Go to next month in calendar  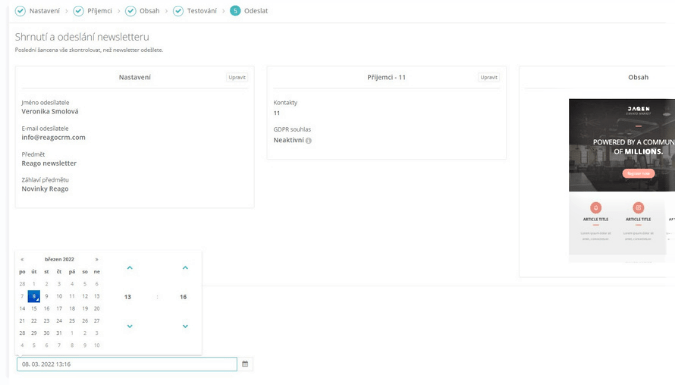pyautogui.click(x=97, y=259)
